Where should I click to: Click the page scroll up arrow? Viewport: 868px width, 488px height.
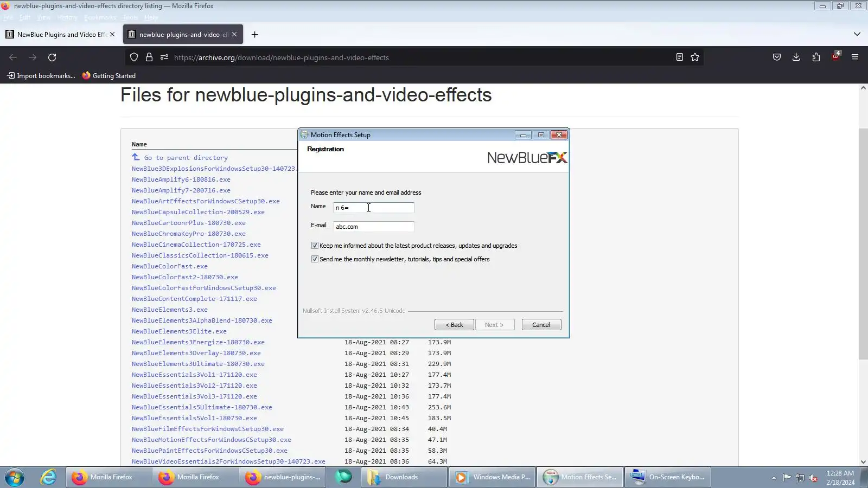[x=863, y=88]
